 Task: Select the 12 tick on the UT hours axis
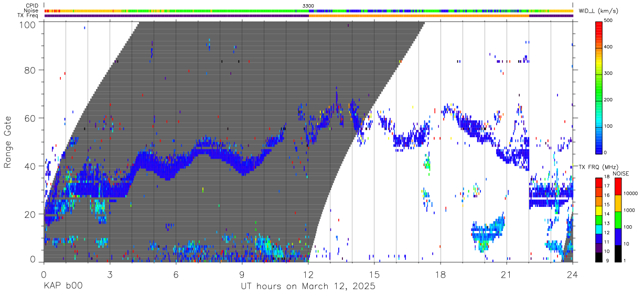pos(308,274)
